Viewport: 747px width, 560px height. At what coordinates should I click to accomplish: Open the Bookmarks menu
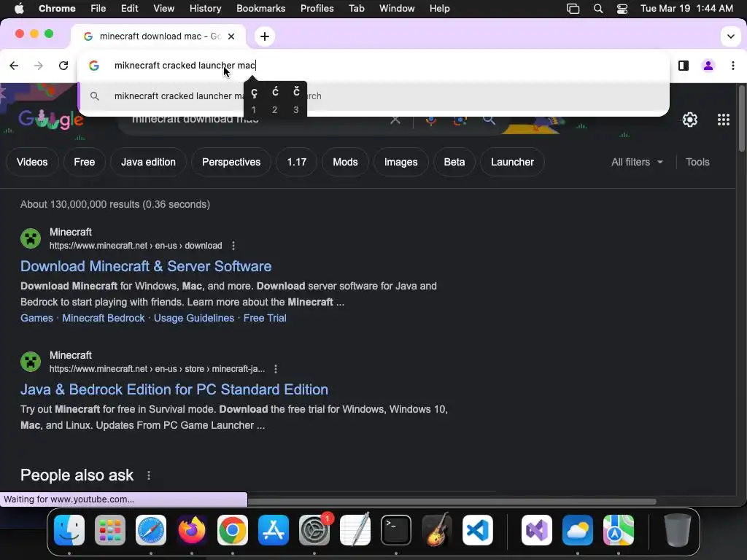260,9
